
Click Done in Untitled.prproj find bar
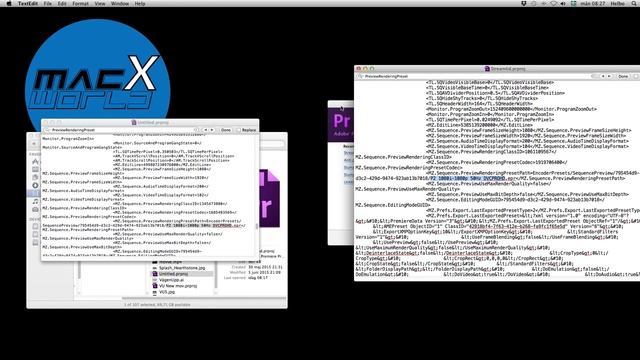pyautogui.click(x=226, y=130)
